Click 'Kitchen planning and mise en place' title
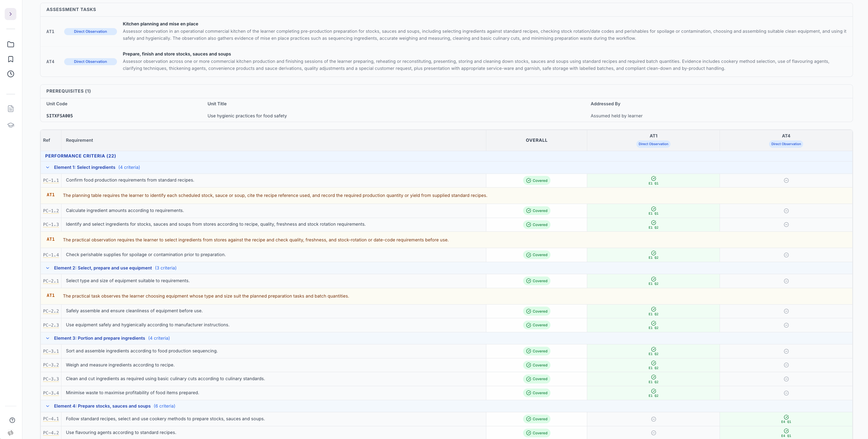The height and width of the screenshot is (439, 868). click(160, 24)
